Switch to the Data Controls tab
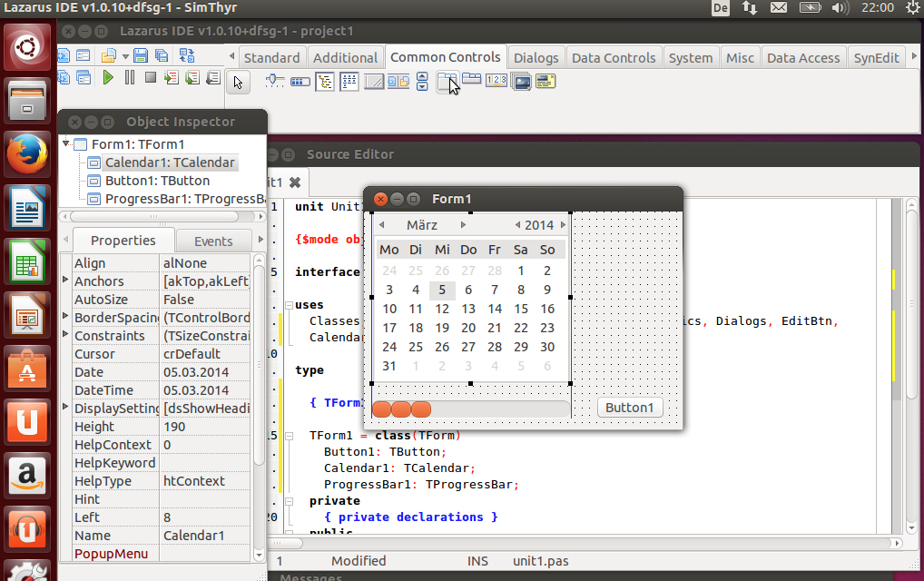 pos(614,58)
